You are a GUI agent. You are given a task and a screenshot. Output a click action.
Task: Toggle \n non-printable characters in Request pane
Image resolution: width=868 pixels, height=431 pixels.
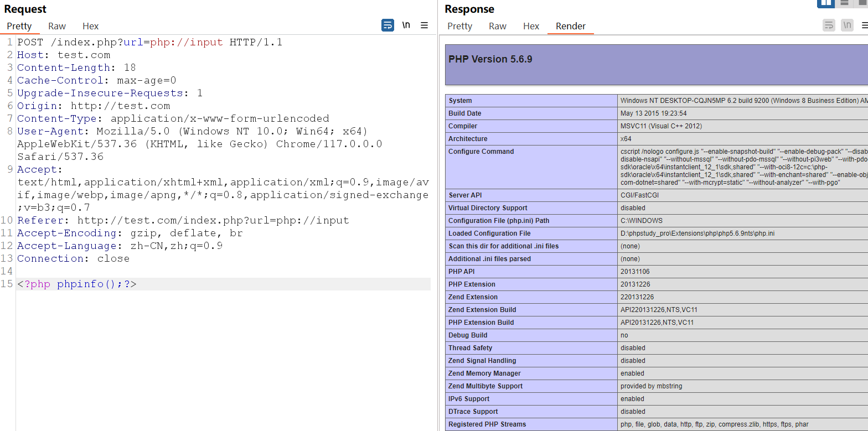coord(406,25)
